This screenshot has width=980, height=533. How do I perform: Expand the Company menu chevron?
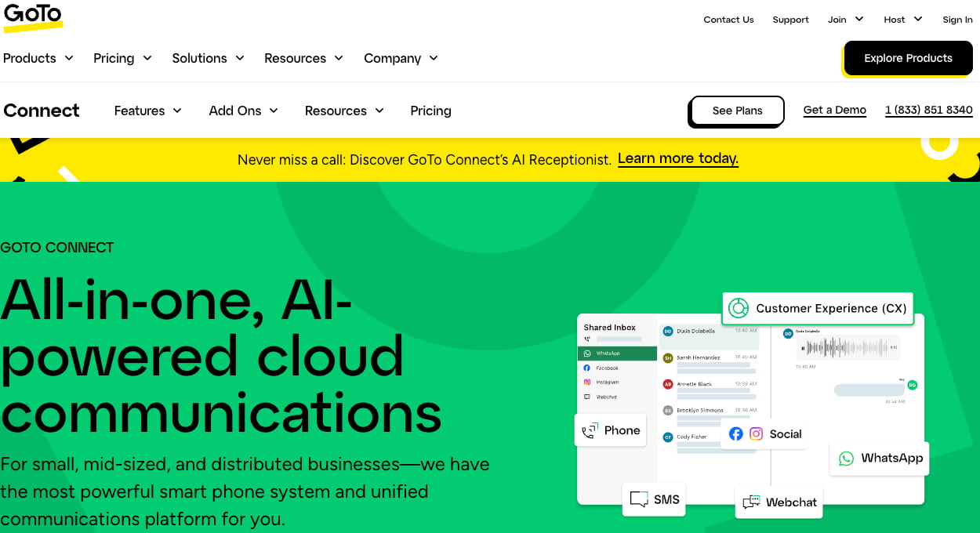(434, 58)
